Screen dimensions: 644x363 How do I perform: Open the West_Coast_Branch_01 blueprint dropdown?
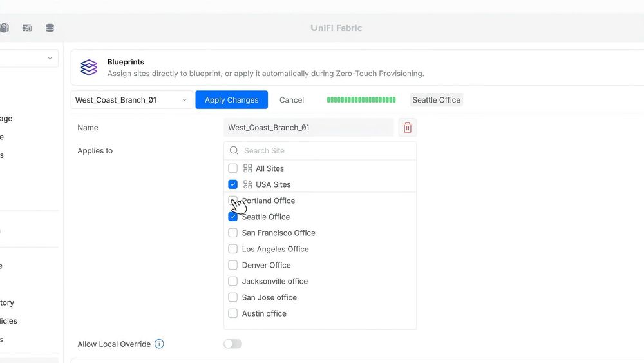[131, 100]
